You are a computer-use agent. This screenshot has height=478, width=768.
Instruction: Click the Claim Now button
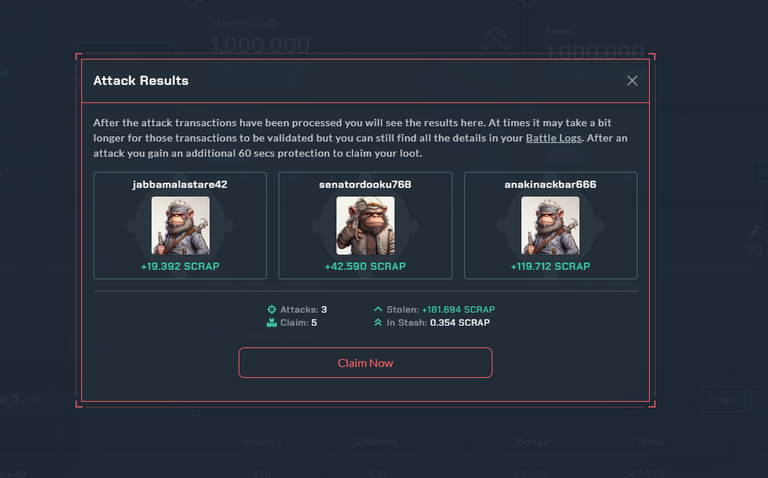[x=365, y=363]
